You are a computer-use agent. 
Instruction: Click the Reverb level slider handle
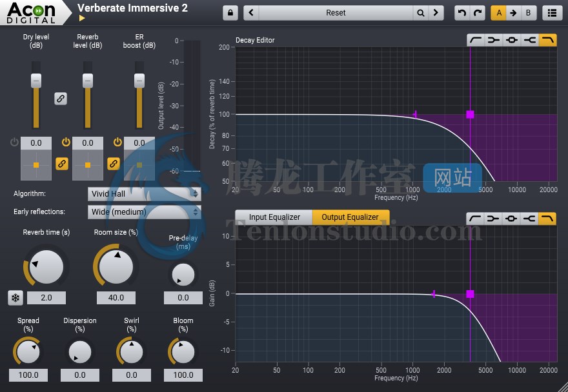coord(88,81)
